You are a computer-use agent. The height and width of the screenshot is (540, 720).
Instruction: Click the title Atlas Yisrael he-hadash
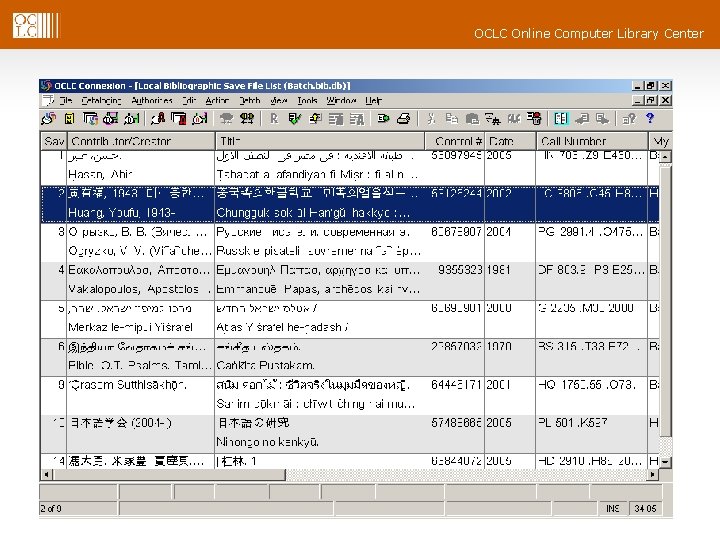pos(282,327)
